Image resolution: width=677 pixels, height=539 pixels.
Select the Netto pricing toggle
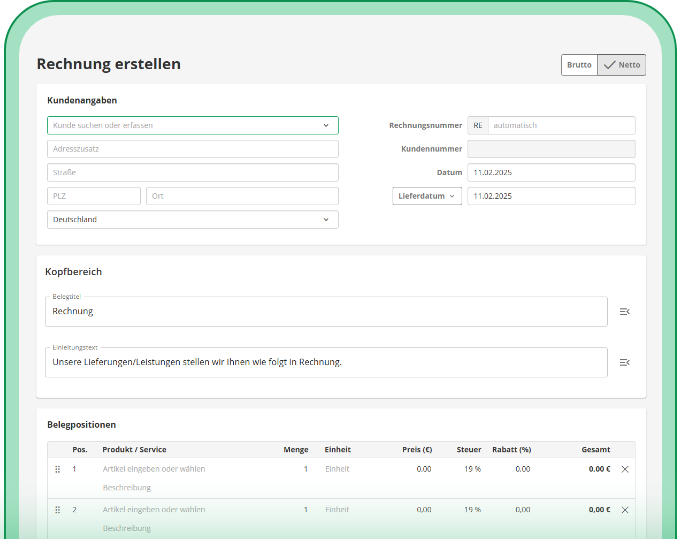click(x=622, y=65)
